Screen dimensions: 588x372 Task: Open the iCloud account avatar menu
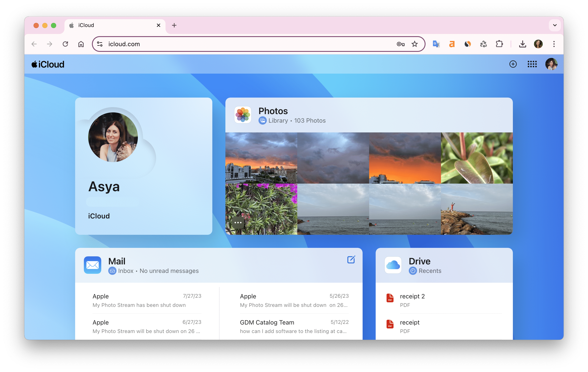tap(551, 64)
